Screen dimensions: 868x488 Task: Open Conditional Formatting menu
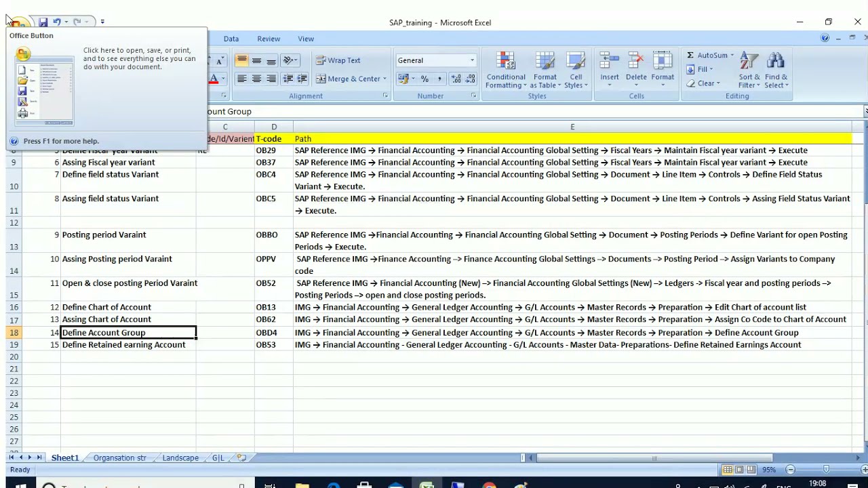pyautogui.click(x=506, y=70)
